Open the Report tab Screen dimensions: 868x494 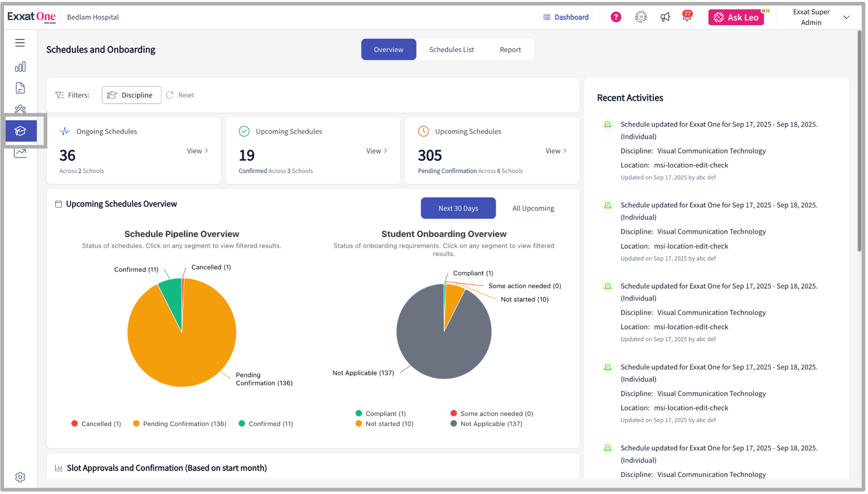pyautogui.click(x=510, y=49)
